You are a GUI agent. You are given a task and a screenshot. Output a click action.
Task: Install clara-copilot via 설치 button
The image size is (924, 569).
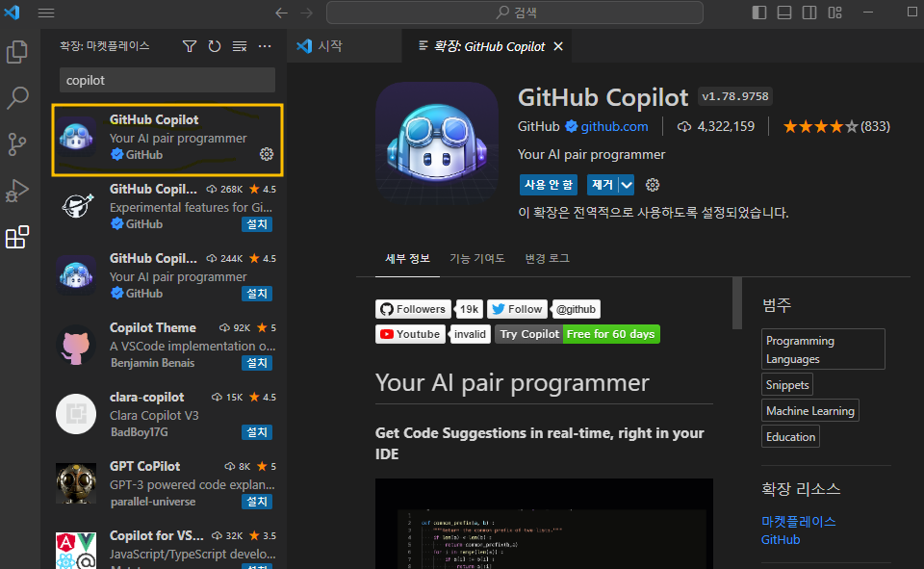click(x=257, y=432)
